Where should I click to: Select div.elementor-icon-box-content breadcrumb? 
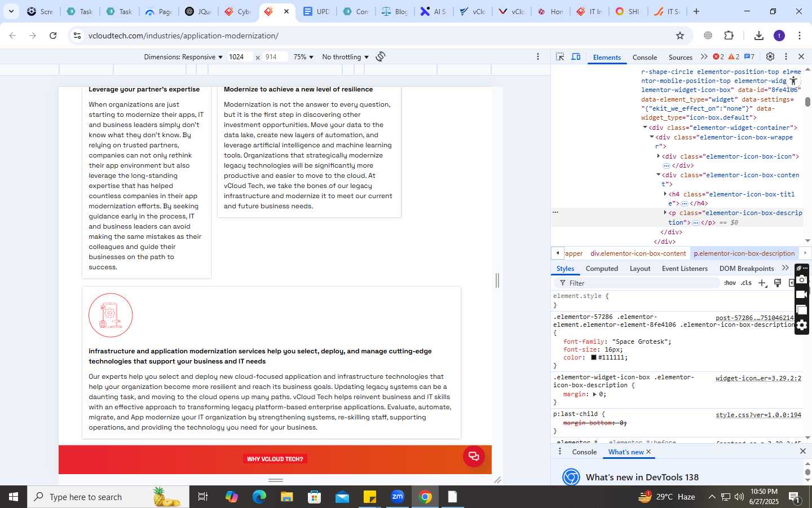click(x=638, y=253)
